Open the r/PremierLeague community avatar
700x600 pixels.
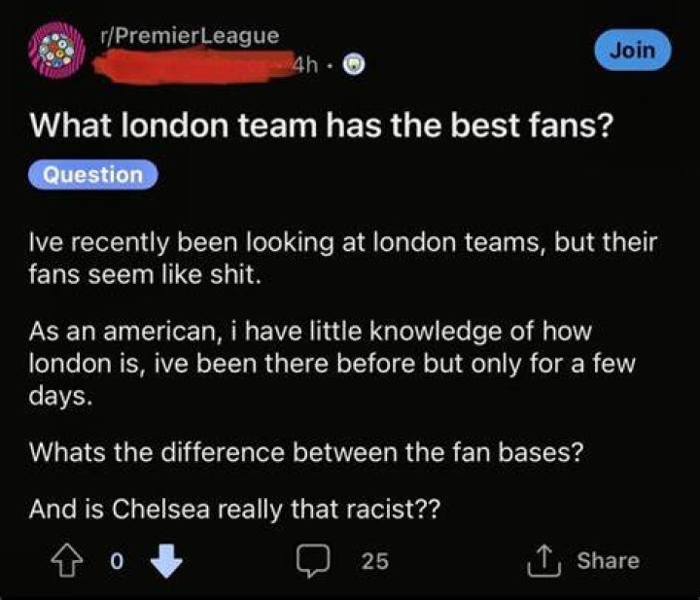click(56, 50)
